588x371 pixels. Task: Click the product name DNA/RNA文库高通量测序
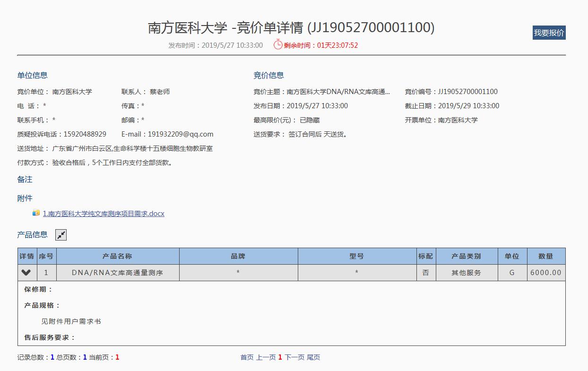118,273
